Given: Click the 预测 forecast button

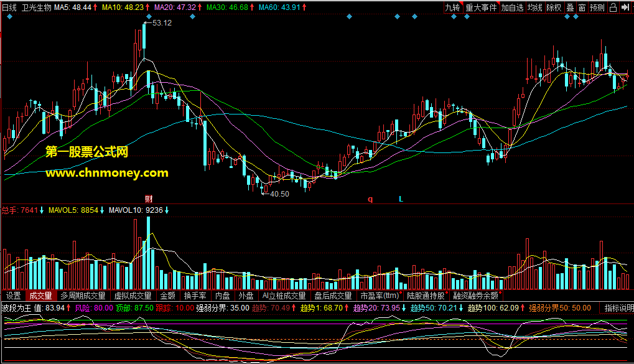Looking at the screenshot, I should click(x=597, y=7).
